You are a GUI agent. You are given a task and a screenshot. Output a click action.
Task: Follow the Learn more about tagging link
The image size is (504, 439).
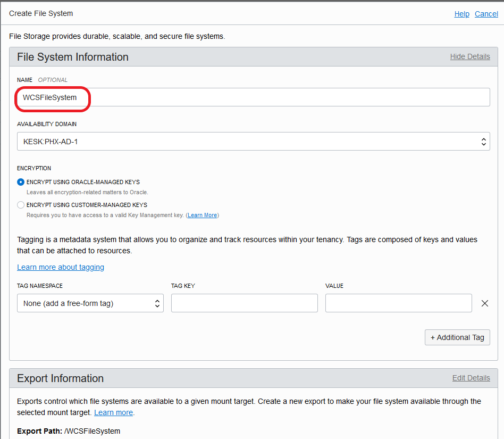pyautogui.click(x=61, y=267)
